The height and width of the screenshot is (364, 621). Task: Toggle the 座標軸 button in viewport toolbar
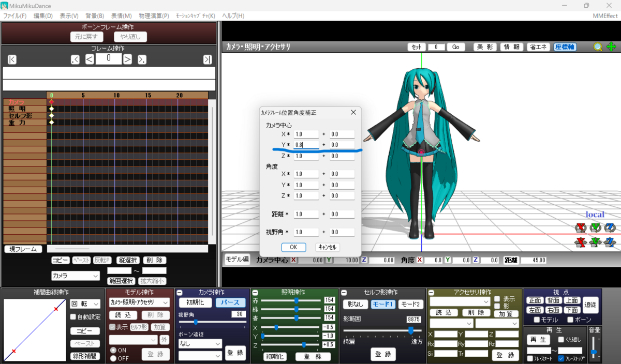(565, 47)
